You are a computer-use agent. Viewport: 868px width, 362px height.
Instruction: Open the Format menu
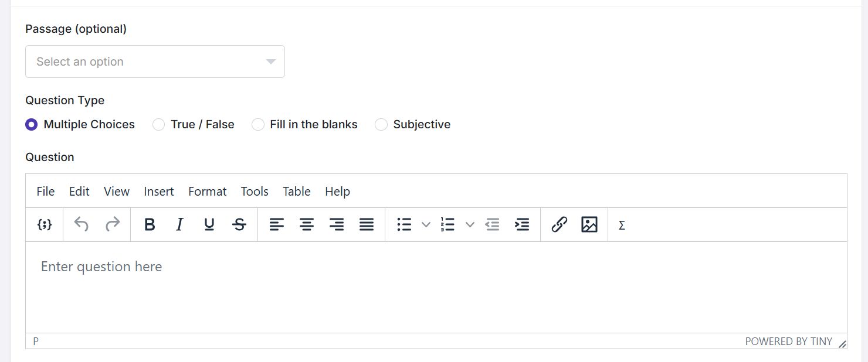(x=207, y=192)
